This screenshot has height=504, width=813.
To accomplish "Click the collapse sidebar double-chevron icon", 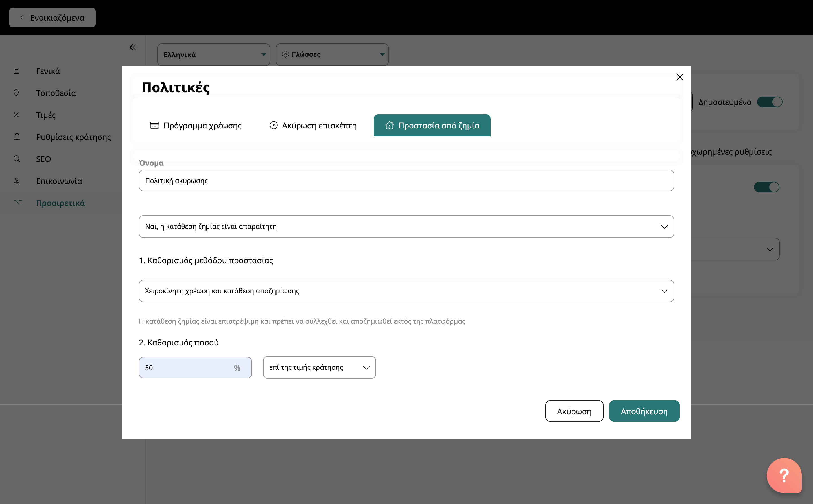I will click(x=133, y=47).
